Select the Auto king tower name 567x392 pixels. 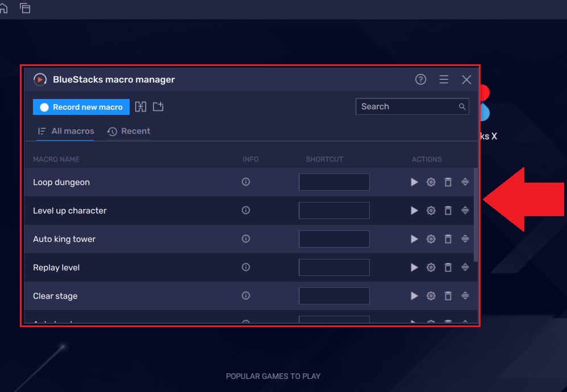coord(64,239)
